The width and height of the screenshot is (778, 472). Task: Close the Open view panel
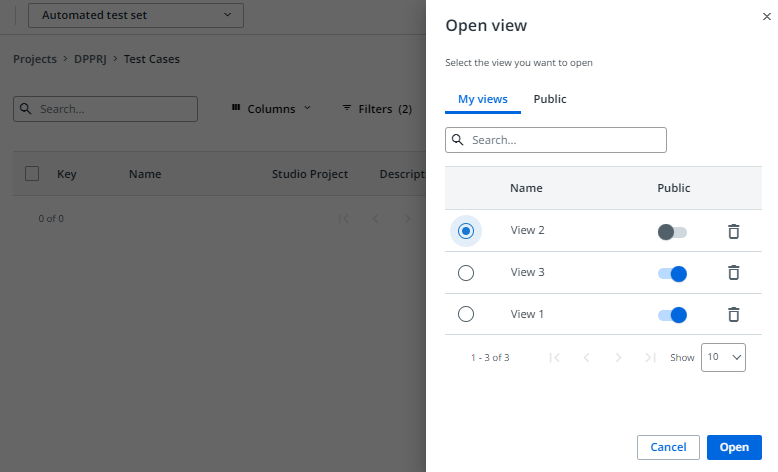[x=767, y=16]
